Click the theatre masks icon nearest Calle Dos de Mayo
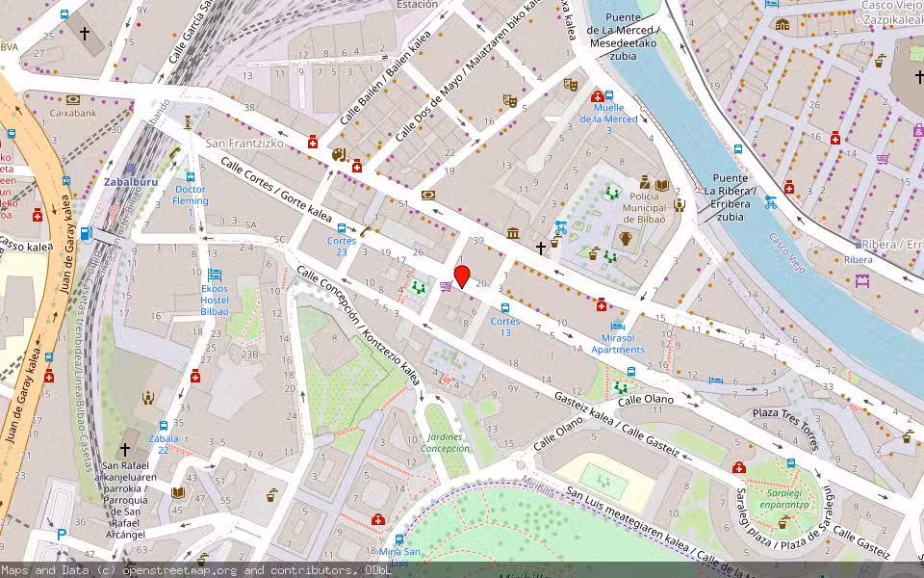924x578 pixels. (510, 101)
